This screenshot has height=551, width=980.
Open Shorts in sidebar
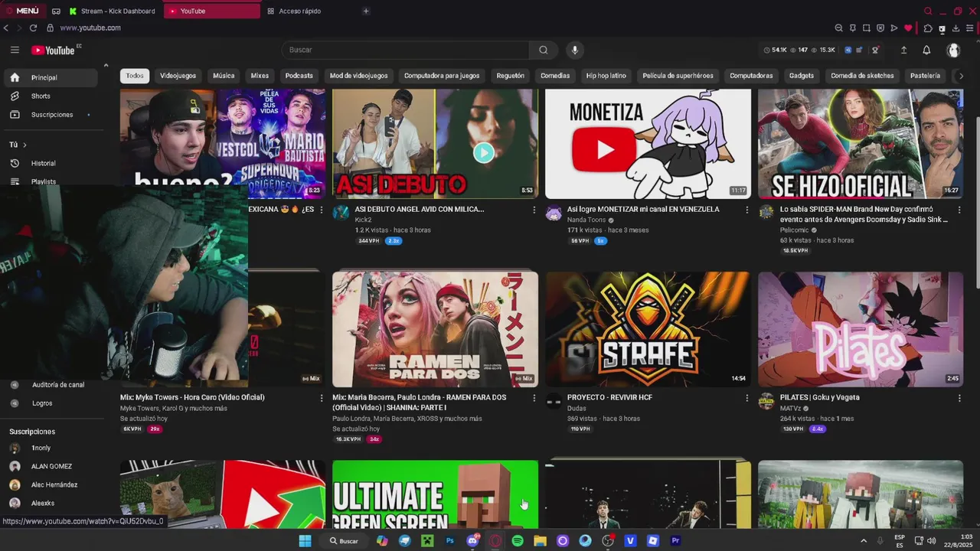click(49, 96)
